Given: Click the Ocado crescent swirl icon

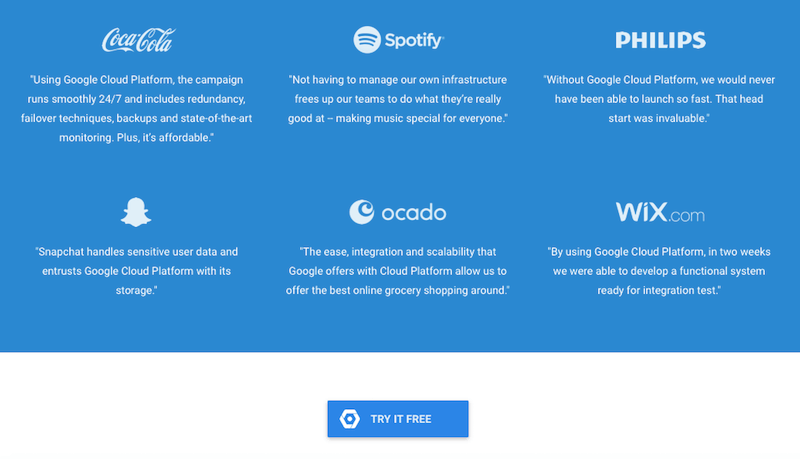Looking at the screenshot, I should pyautogui.click(x=361, y=212).
